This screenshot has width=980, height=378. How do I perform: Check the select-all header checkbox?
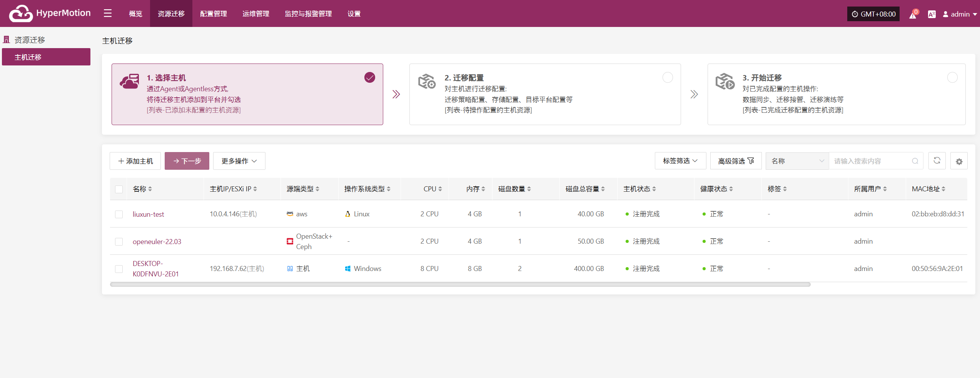119,189
